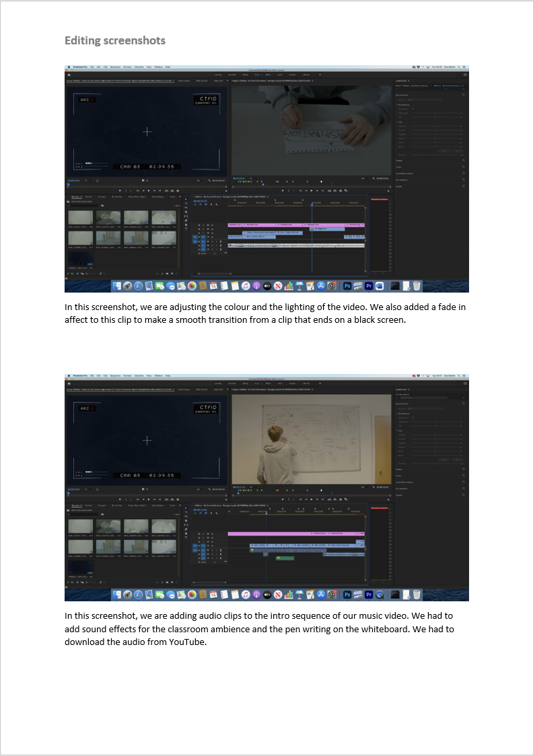This screenshot has height=756, width=533.
Task: Open Podcasts in the first screenshot's dock
Action: (256, 286)
